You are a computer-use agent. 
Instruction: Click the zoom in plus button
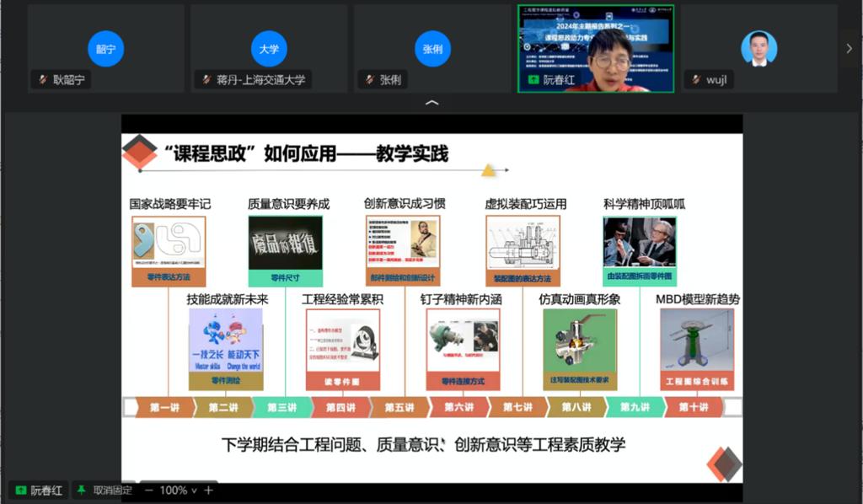(x=208, y=491)
